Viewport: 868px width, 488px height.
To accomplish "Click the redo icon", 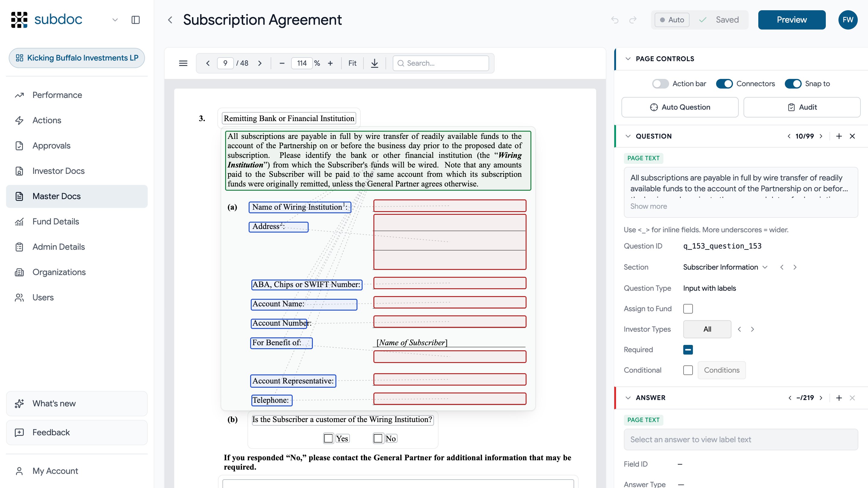I will point(633,20).
